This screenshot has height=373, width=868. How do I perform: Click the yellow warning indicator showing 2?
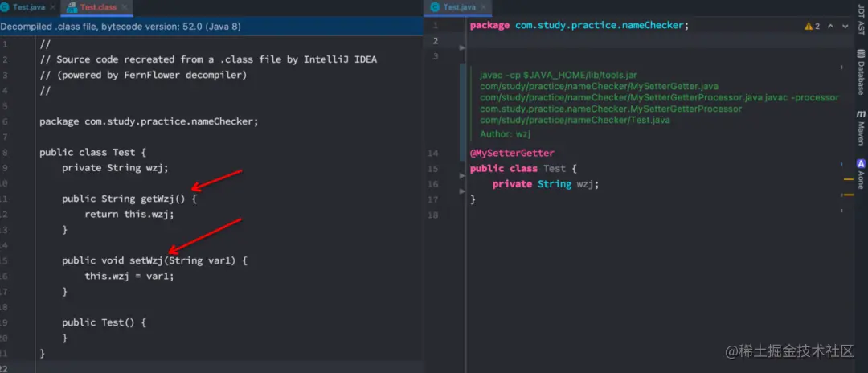coord(812,26)
